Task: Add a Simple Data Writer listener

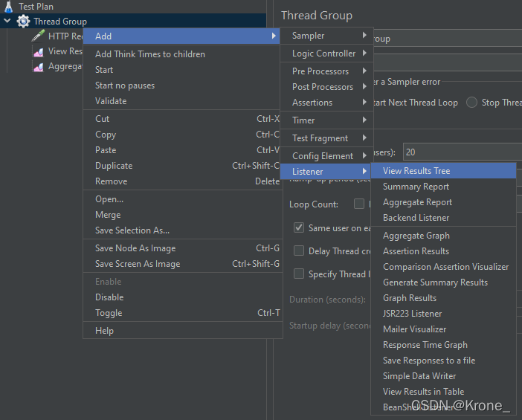Action: pyautogui.click(x=443, y=376)
